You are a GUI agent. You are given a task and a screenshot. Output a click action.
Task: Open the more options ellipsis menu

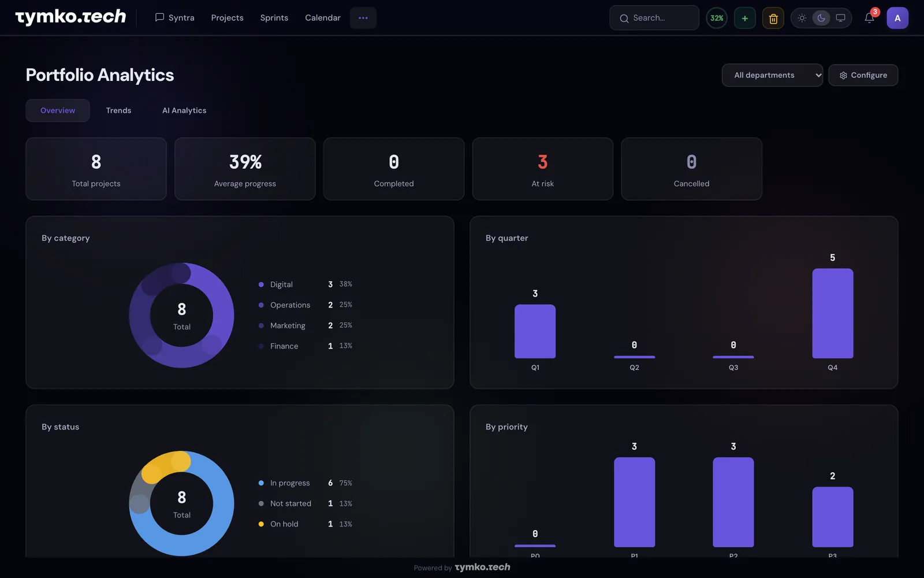coord(363,18)
